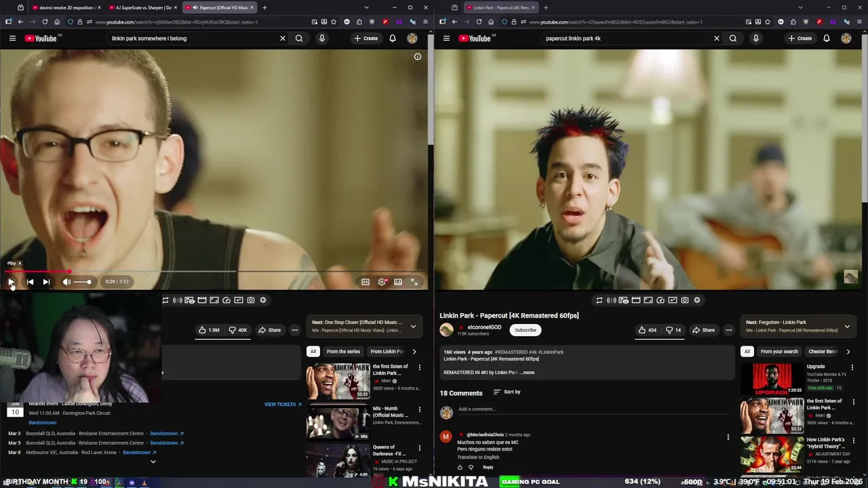Select 'All' chip in left window
The height and width of the screenshot is (488, 868).
click(x=313, y=352)
